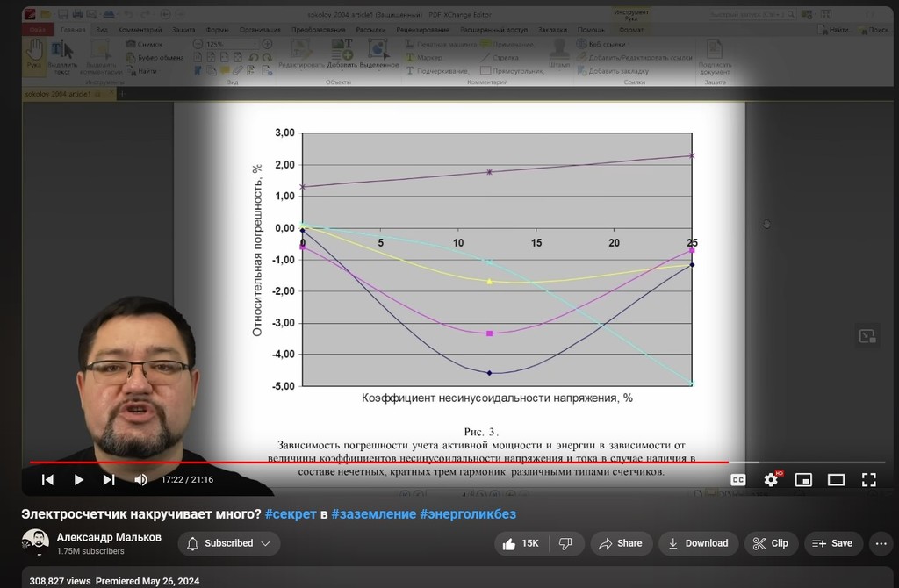Skip to next video
Screen dimensions: 899x588
coord(109,479)
